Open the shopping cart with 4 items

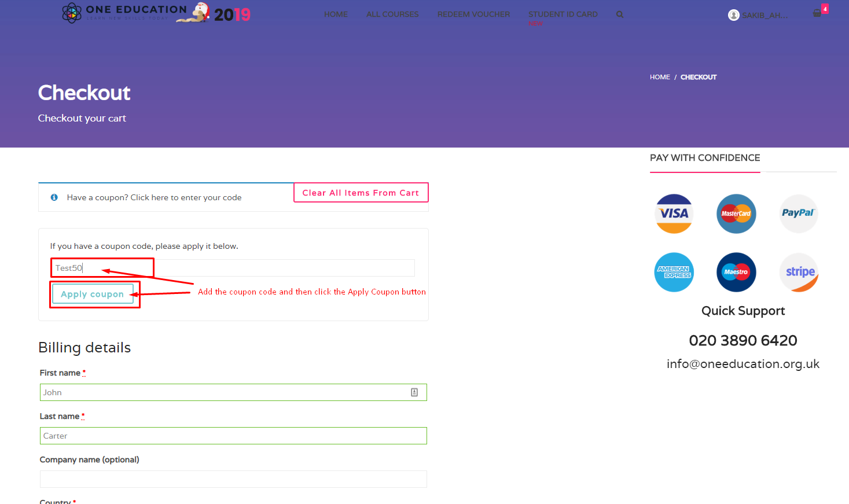click(x=817, y=13)
